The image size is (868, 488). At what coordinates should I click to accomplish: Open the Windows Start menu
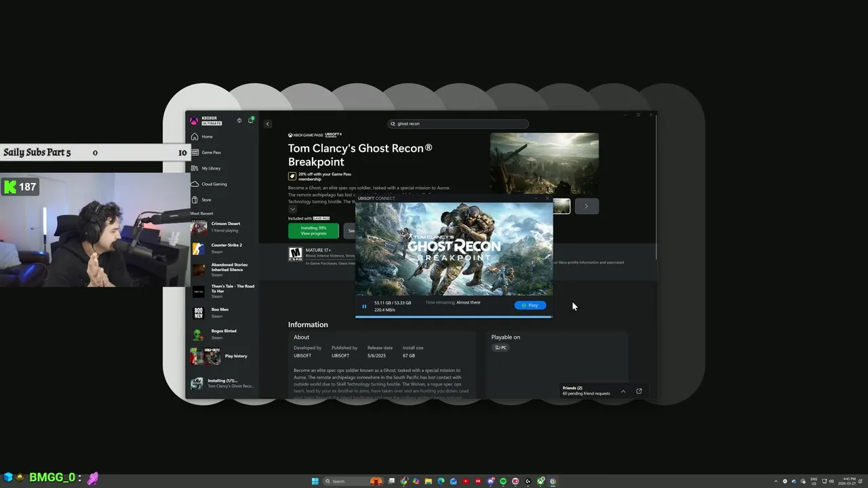[315, 481]
